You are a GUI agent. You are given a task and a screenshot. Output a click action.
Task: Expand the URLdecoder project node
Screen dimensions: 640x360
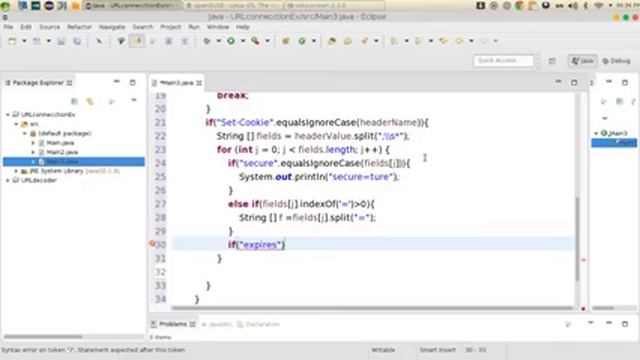pyautogui.click(x=8, y=180)
